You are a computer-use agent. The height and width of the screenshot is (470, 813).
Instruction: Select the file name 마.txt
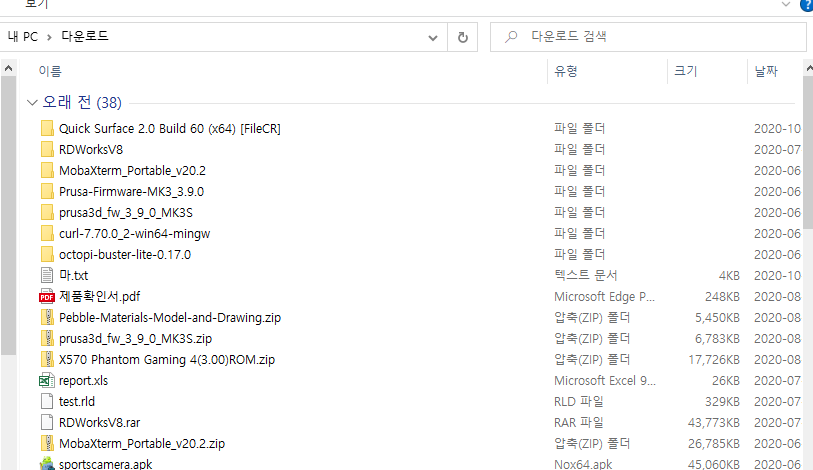tap(74, 275)
